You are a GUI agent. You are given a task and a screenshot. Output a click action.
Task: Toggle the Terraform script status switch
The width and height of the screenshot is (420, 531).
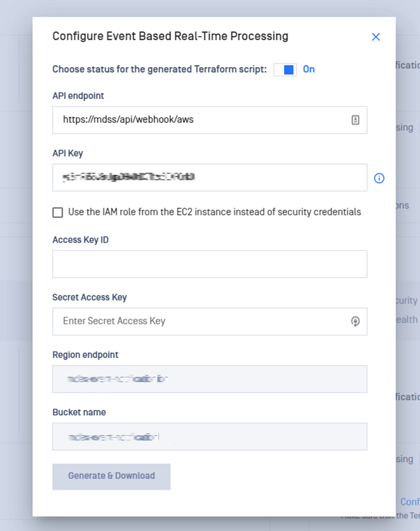[x=285, y=70]
